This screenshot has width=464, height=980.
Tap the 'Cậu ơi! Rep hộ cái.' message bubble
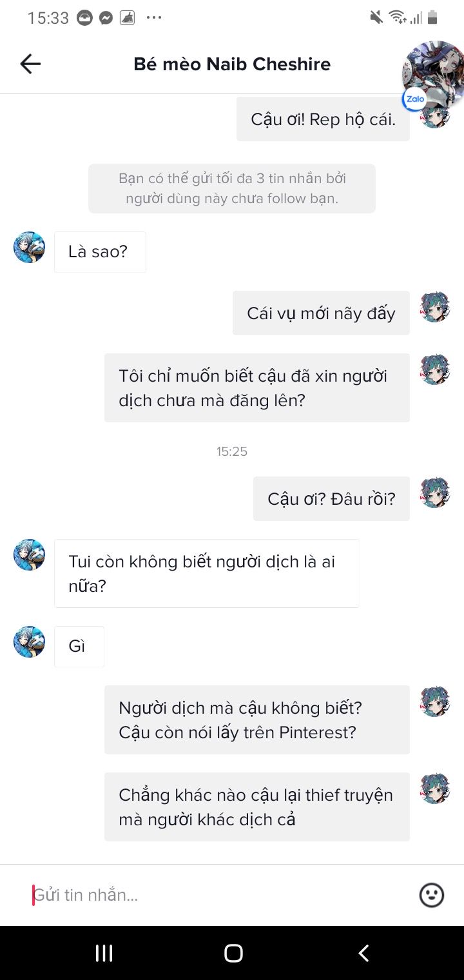323,119
